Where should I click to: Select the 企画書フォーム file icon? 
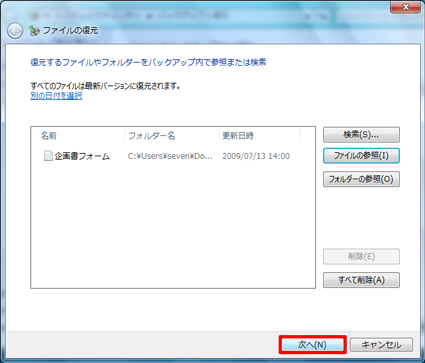pyautogui.click(x=48, y=156)
